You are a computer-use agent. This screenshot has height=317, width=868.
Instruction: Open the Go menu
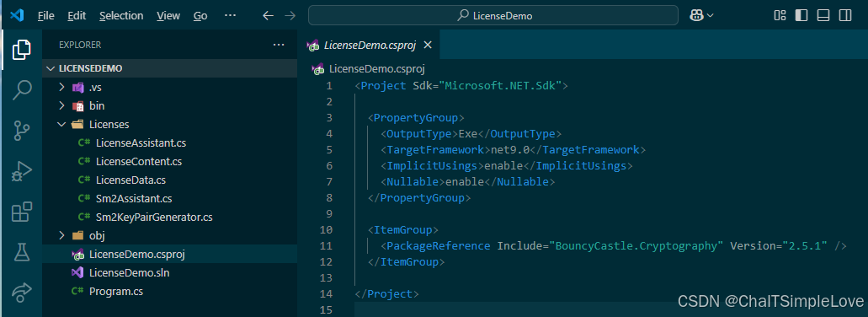tap(200, 15)
